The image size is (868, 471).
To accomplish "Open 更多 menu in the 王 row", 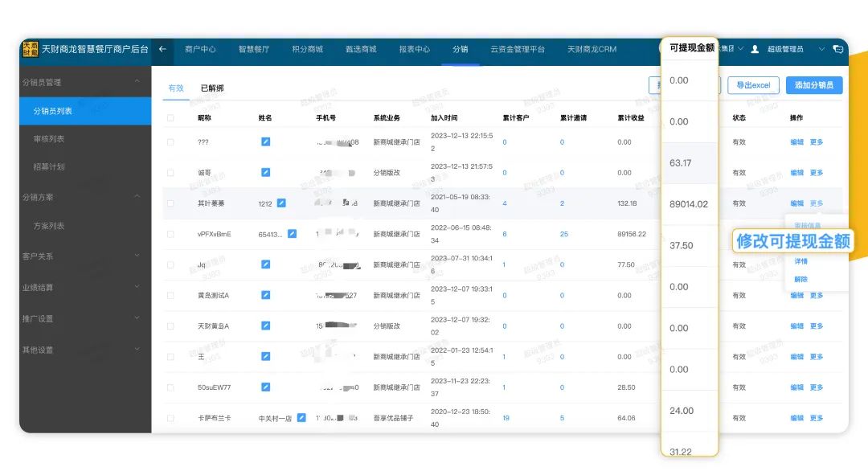I will click(x=816, y=357).
